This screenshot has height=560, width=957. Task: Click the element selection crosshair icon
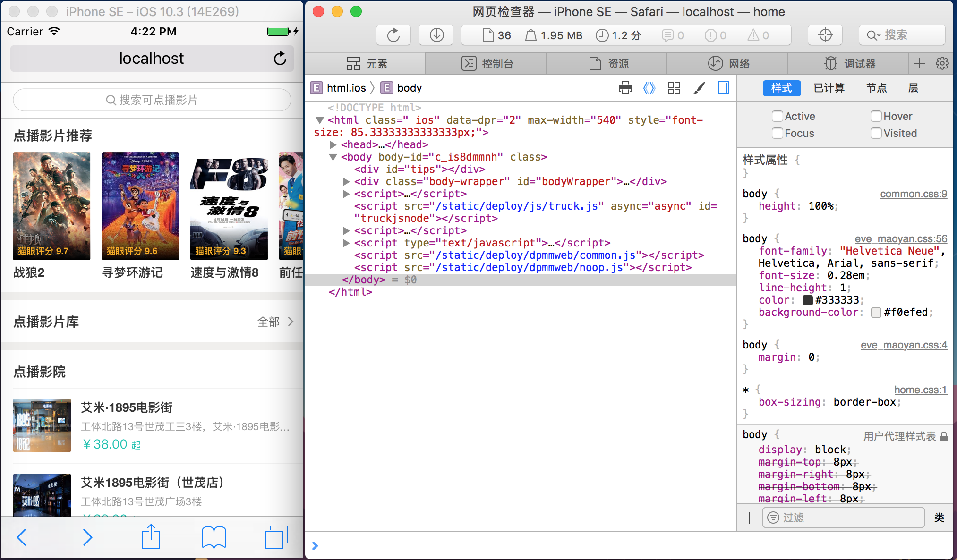click(825, 35)
